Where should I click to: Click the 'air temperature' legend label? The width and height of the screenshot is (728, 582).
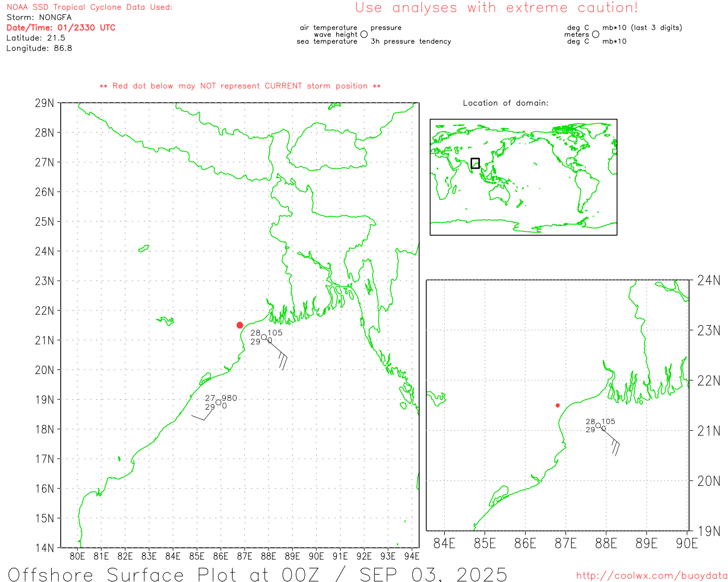coord(329,28)
